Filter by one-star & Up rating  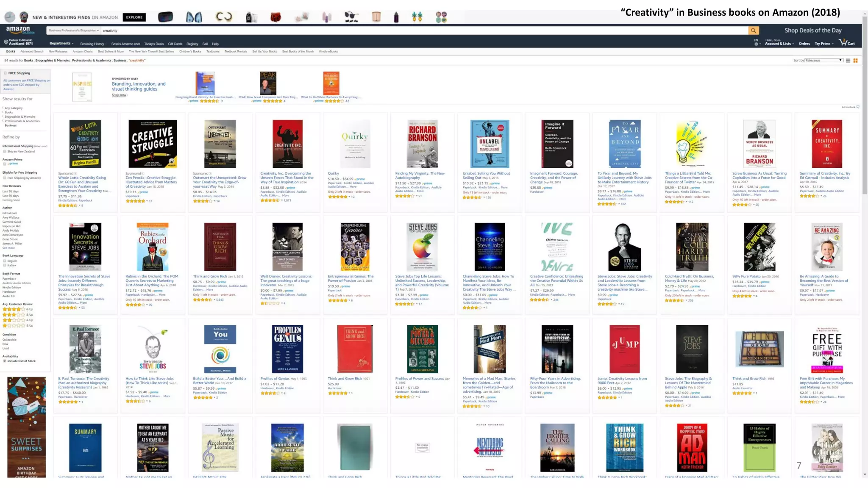tap(18, 325)
